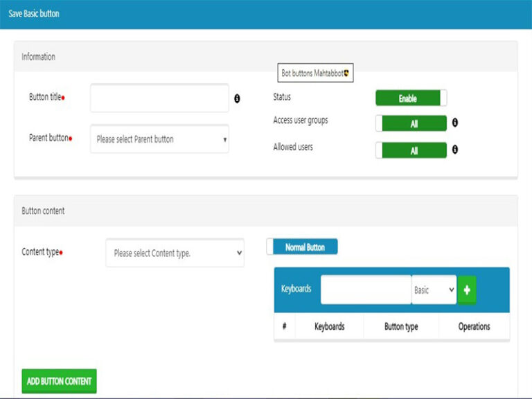Click info icon next to Access user groups

click(x=455, y=123)
